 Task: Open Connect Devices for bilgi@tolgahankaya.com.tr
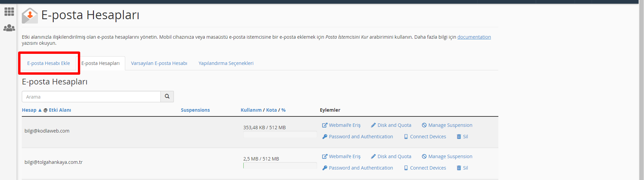pos(425,168)
